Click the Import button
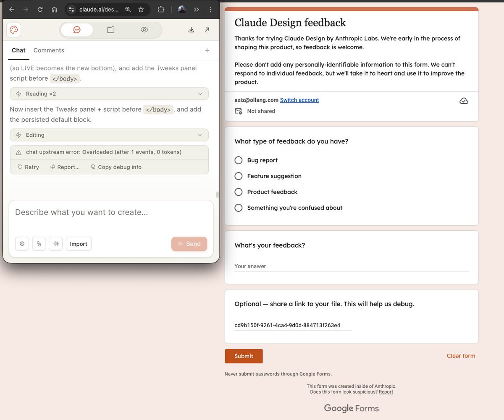 click(79, 244)
